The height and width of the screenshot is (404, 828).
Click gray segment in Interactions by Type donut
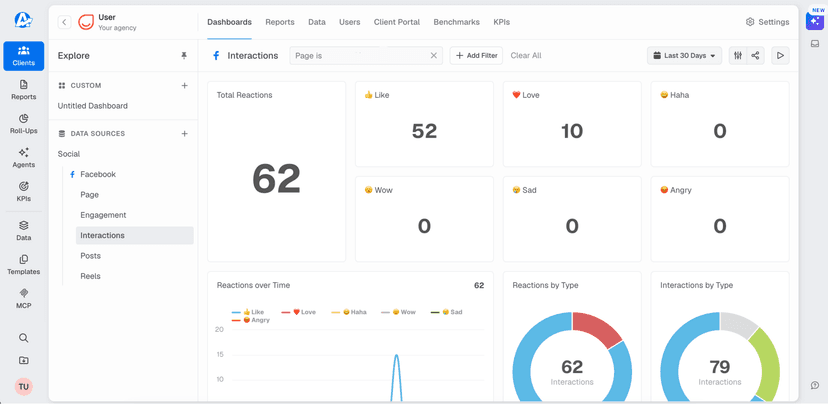tap(737, 323)
